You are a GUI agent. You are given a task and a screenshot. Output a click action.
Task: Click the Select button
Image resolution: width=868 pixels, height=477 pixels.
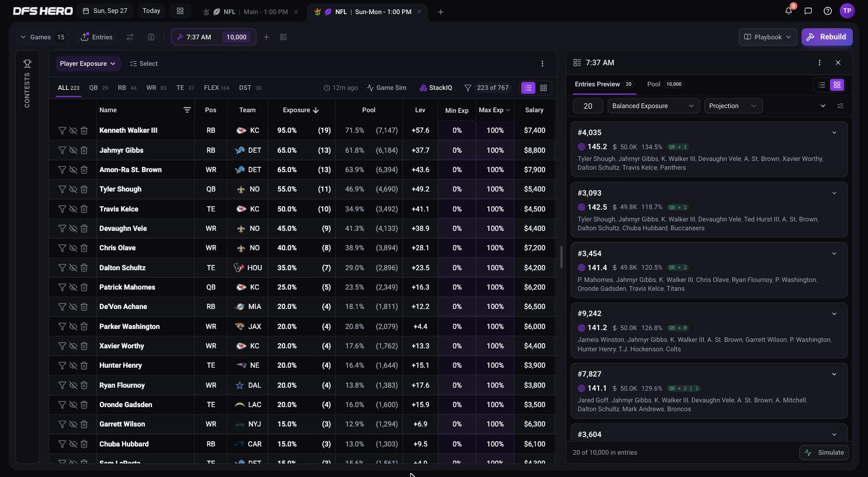click(144, 63)
